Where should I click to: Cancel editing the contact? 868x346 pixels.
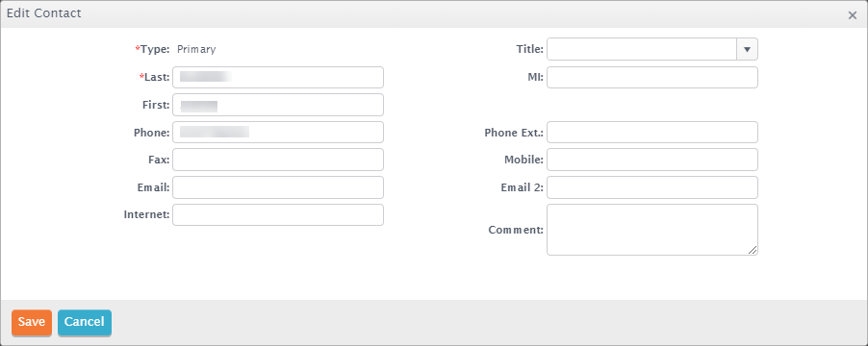point(85,322)
